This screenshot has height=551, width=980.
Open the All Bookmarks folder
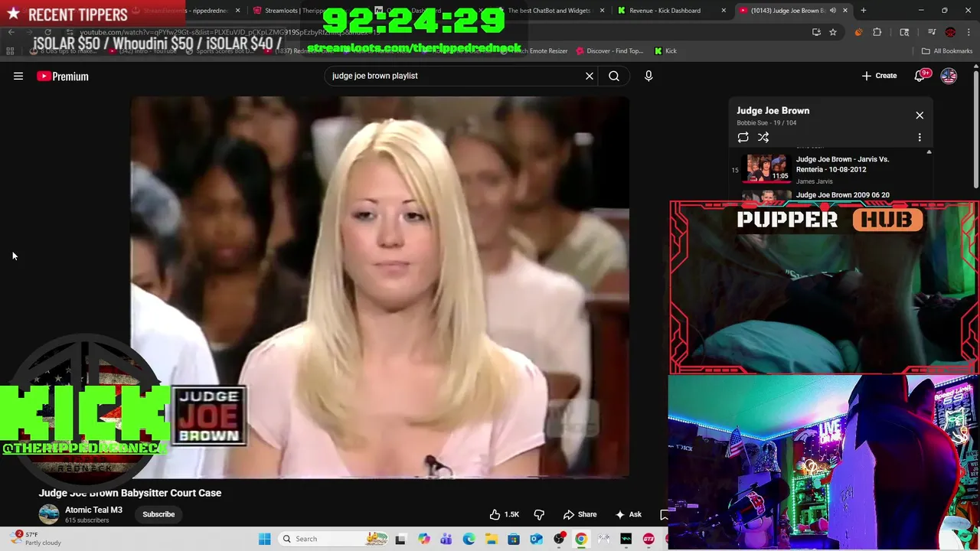[x=947, y=51]
